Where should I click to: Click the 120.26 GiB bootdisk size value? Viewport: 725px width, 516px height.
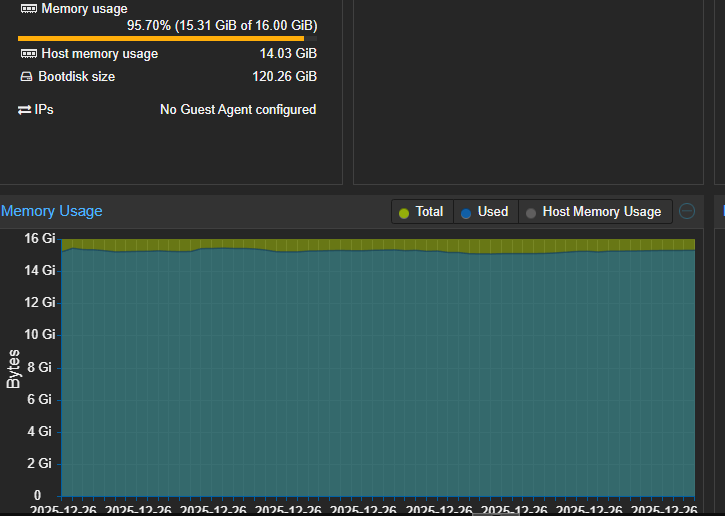[284, 77]
